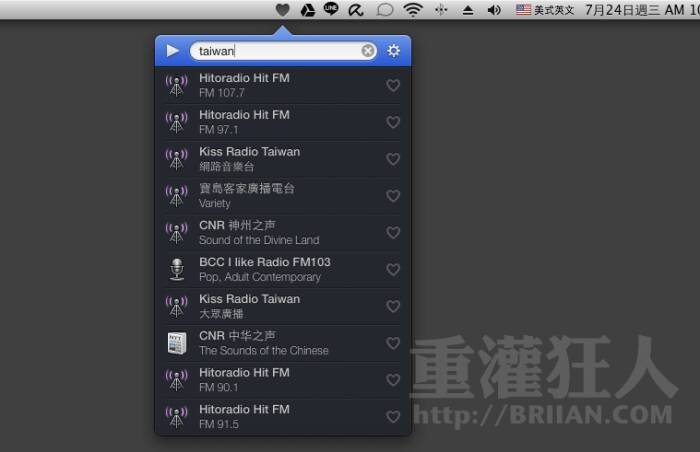Open the 美式英文 input source menu
The image size is (700, 452).
(x=545, y=10)
